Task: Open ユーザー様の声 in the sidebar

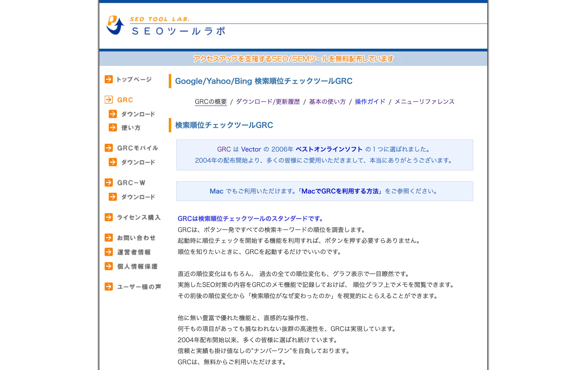Action: 139,287
